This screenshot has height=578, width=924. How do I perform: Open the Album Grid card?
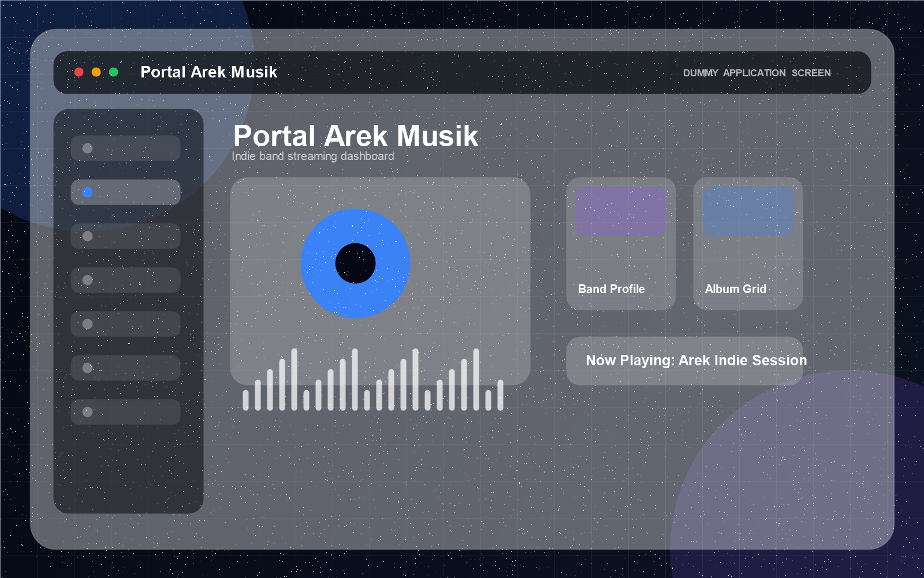(x=748, y=243)
